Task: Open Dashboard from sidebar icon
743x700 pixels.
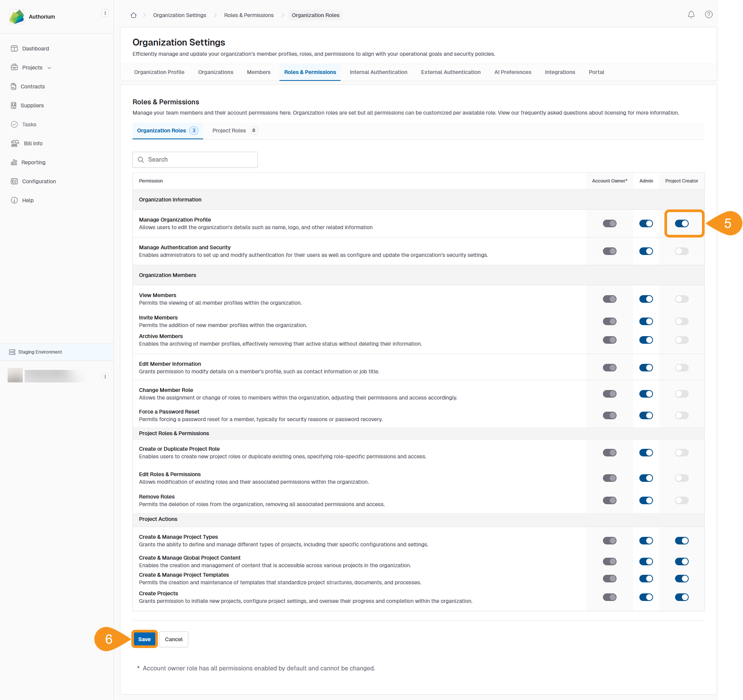Action: coord(14,49)
